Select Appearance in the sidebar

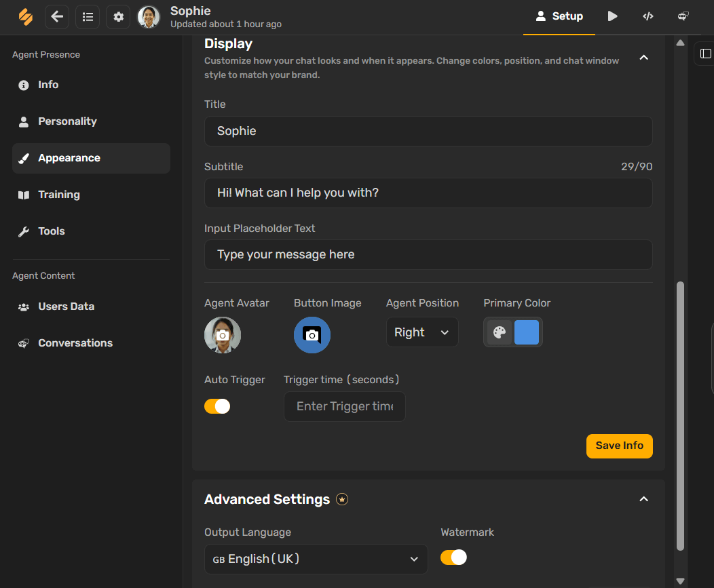pos(91,158)
